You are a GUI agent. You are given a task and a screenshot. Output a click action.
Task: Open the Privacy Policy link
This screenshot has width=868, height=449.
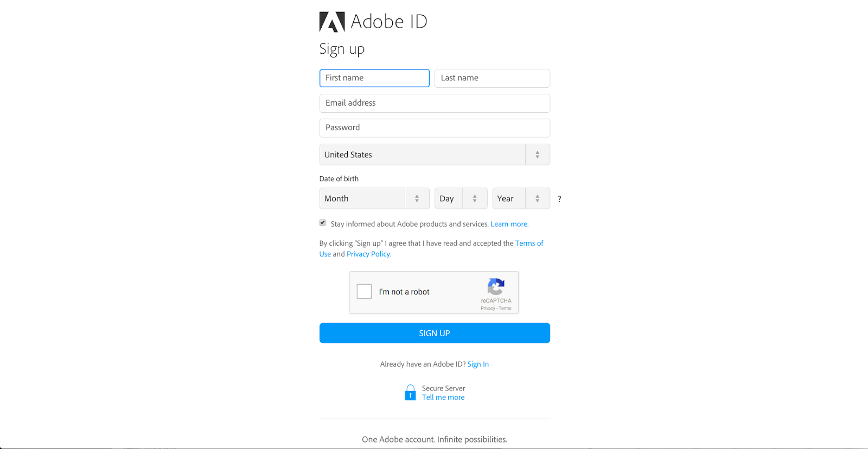(368, 254)
